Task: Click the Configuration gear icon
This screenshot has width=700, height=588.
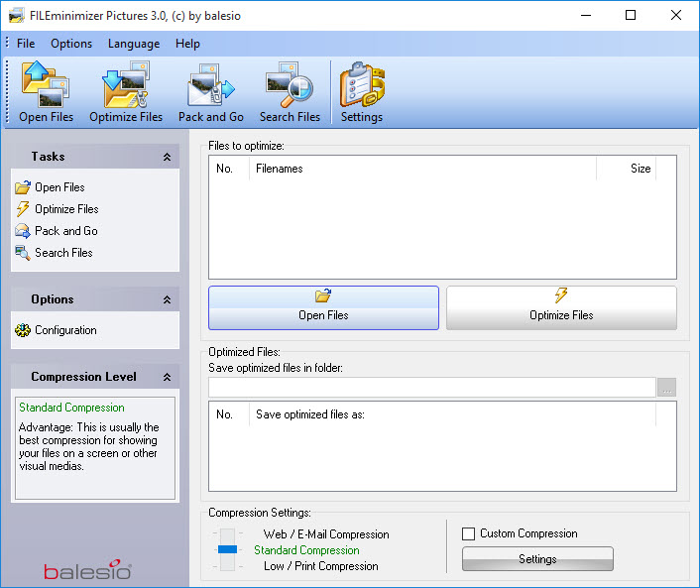Action: click(23, 330)
